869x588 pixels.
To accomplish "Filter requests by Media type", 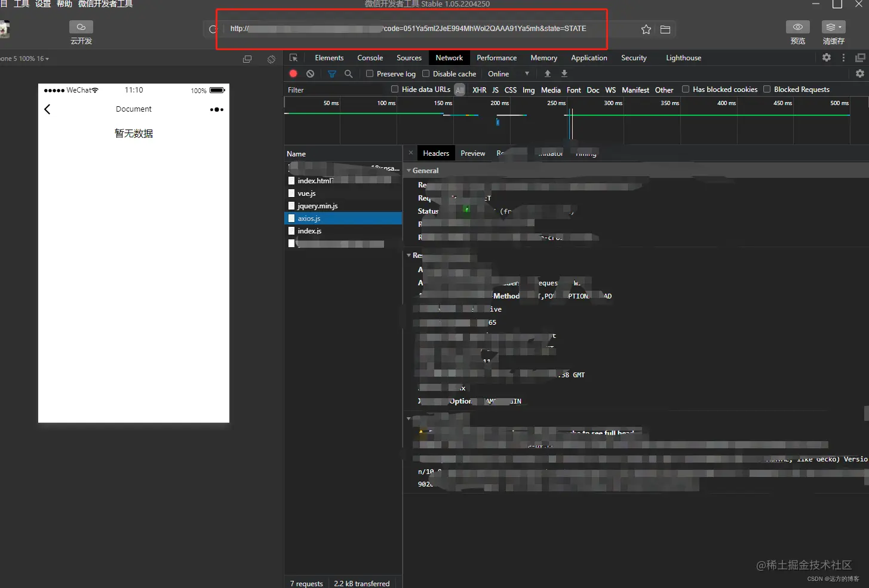I will coord(551,90).
